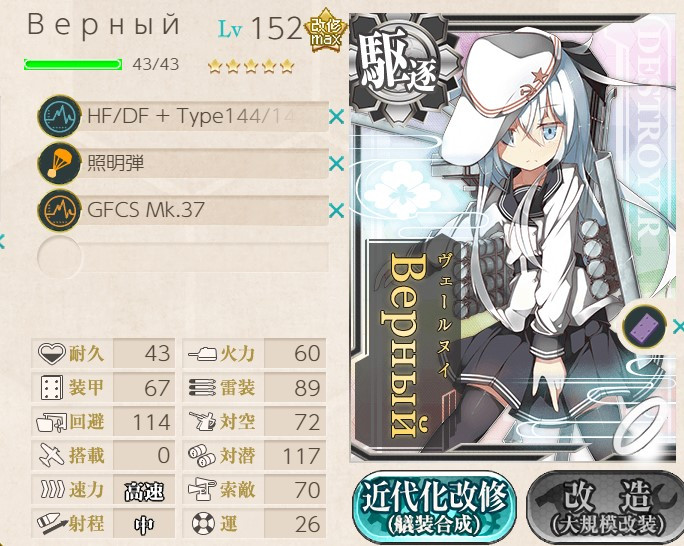Click the 対潜 depth charge stat icon
Image resolution: width=684 pixels, height=546 pixels.
202,456
